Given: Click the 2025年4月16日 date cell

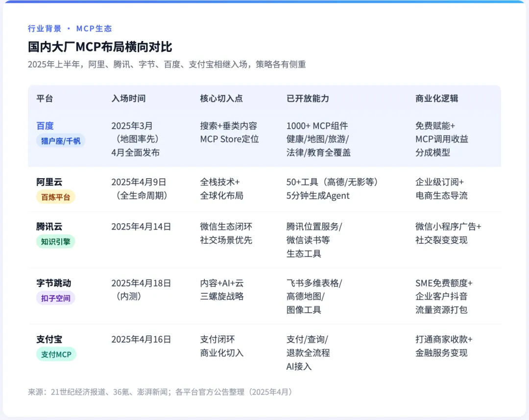Looking at the screenshot, I should [x=141, y=339].
